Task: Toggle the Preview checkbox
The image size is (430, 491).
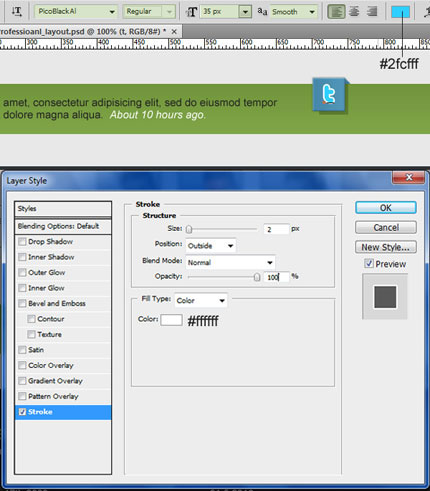Action: 369,263
